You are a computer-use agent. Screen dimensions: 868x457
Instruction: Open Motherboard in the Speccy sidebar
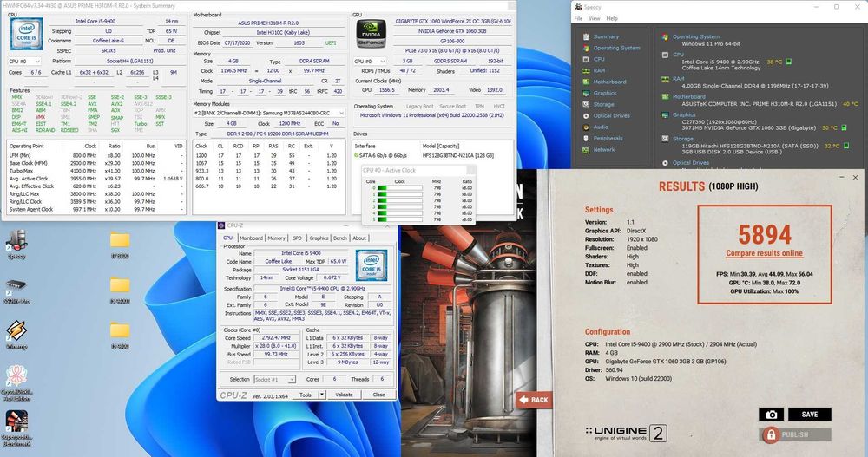point(609,82)
